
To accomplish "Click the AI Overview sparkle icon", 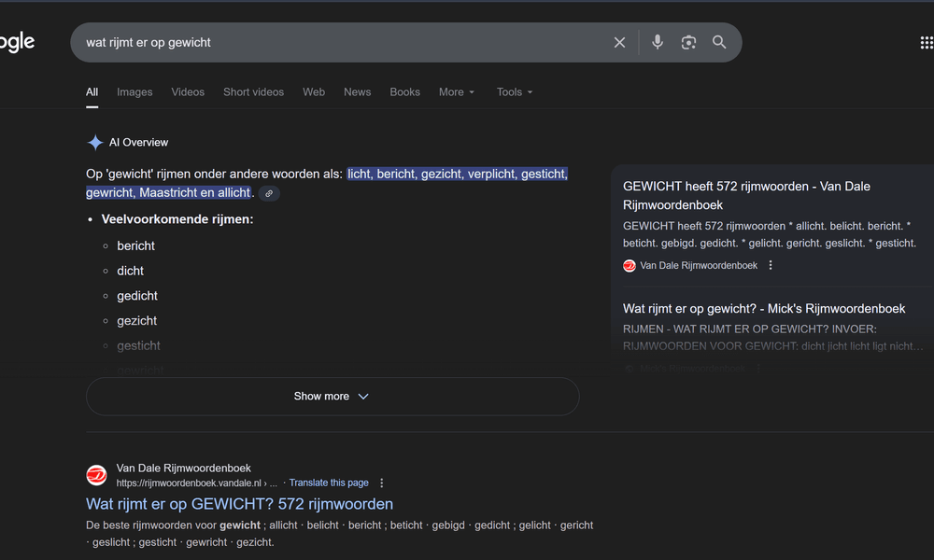I will click(94, 142).
